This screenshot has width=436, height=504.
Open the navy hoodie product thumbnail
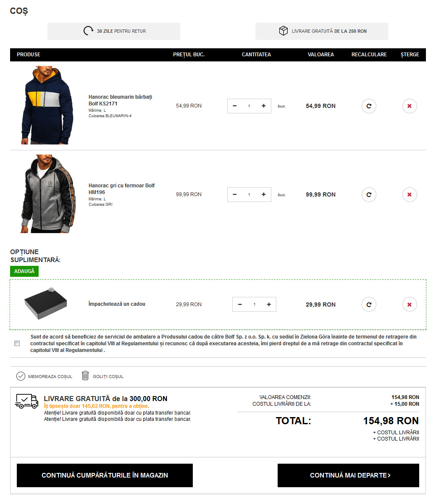[x=47, y=105]
